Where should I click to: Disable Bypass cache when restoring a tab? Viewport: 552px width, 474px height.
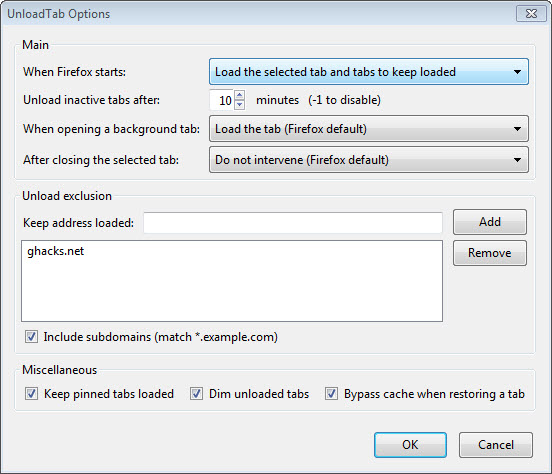(331, 393)
